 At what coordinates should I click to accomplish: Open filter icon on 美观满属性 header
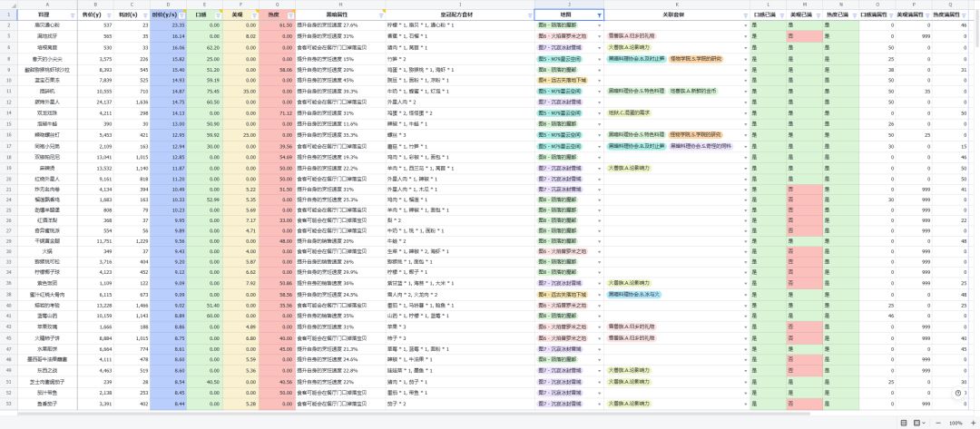tap(926, 15)
